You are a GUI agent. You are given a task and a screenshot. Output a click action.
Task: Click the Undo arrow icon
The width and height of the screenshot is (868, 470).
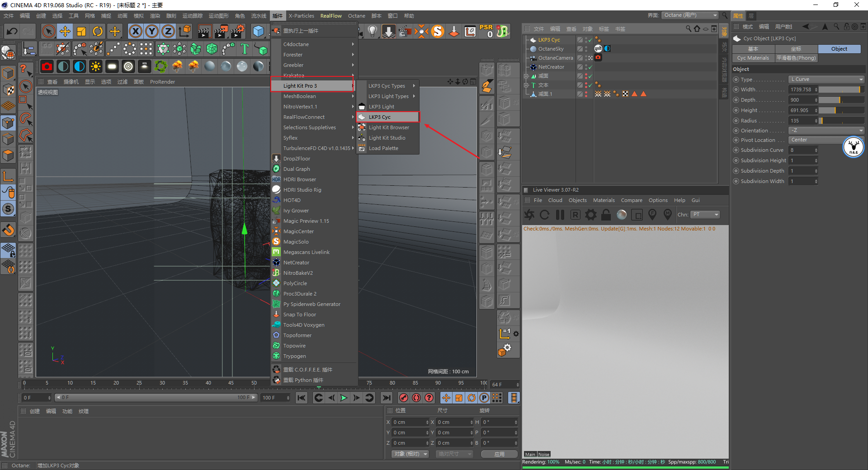[12, 31]
